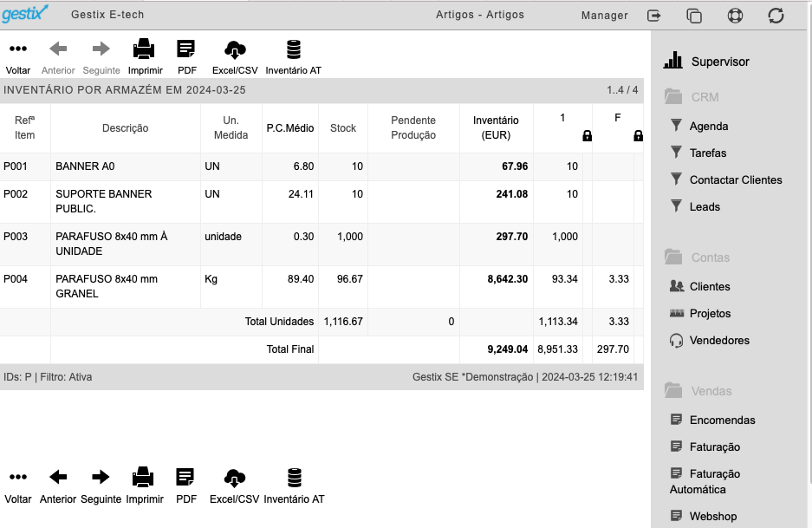Click the logout icon next to Manager
The height and width of the screenshot is (528, 812).
(x=654, y=16)
